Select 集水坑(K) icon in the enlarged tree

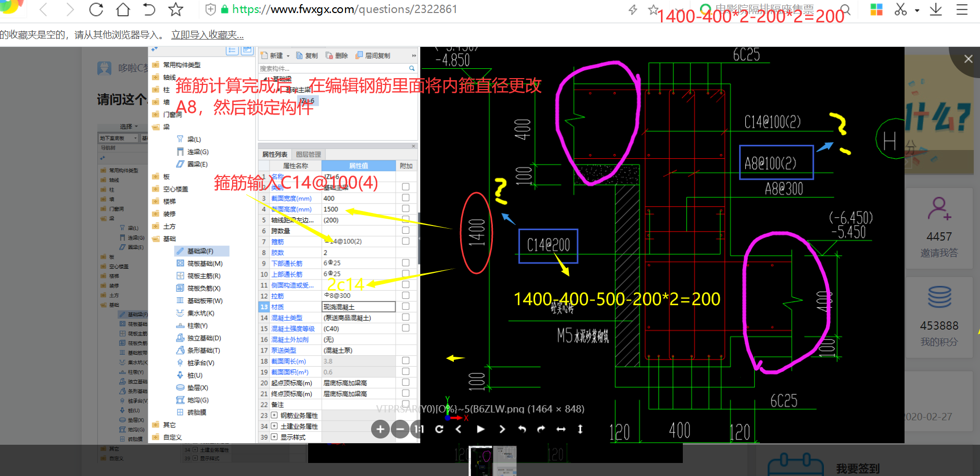(x=180, y=313)
